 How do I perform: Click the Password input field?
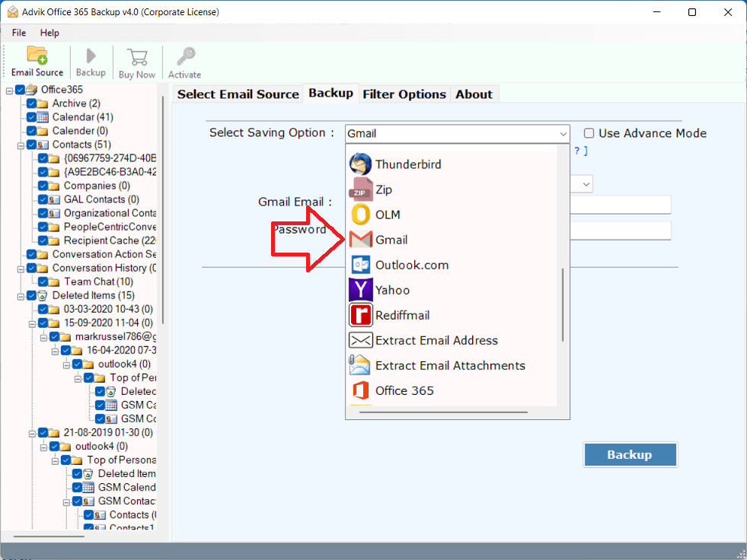click(x=621, y=231)
